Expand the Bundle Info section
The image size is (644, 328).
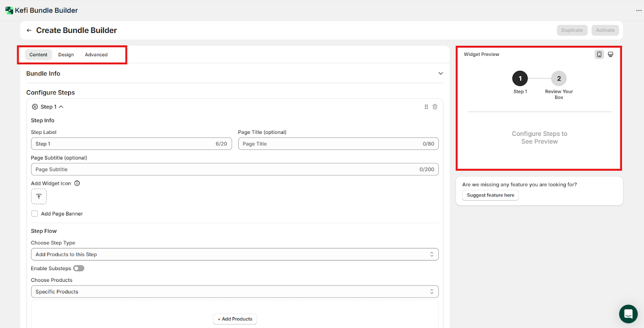(440, 74)
